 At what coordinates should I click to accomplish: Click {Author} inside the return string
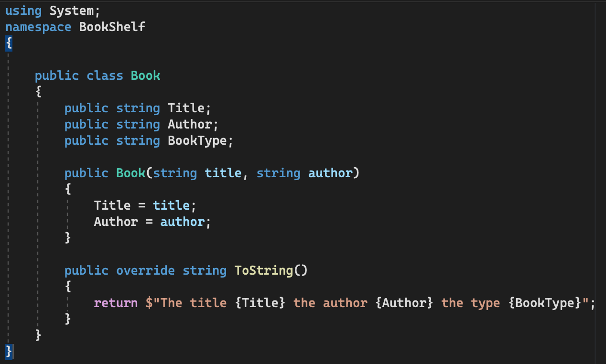(x=404, y=303)
